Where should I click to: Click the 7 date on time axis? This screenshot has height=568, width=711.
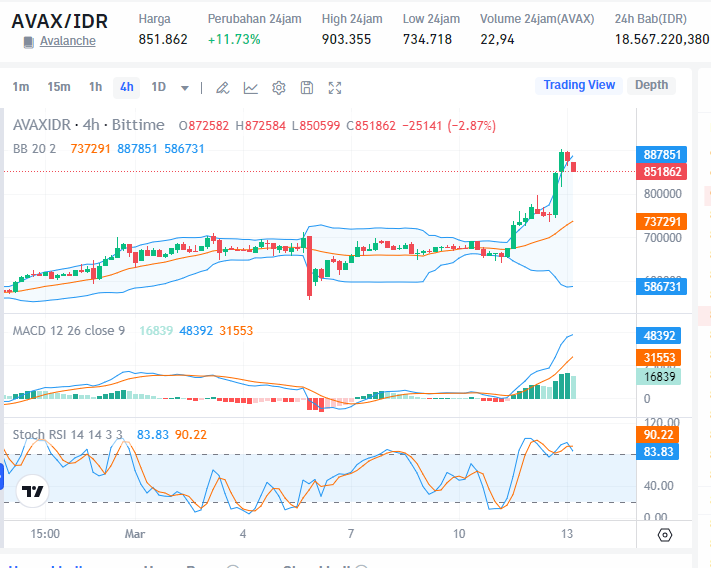(351, 534)
